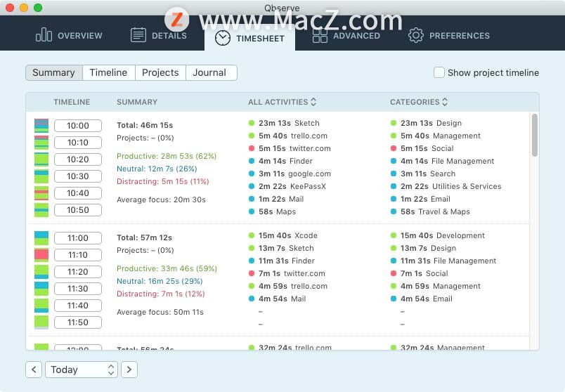Click the color bar beside 10:00
Screen dimensions: 565x392
coord(41,126)
